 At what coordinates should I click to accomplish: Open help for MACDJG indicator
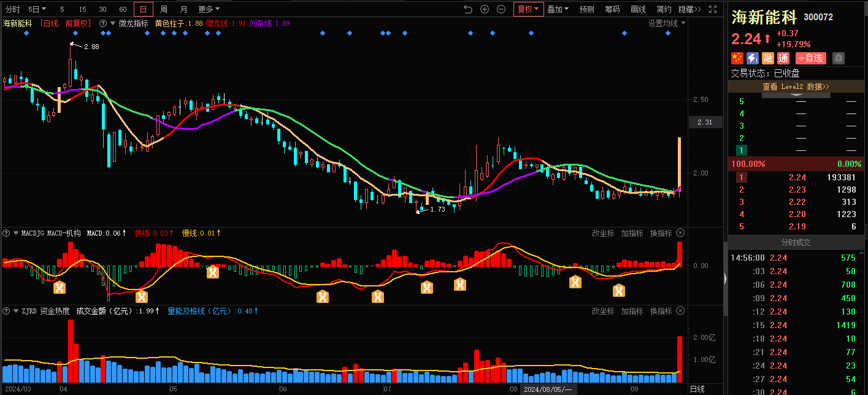click(6, 233)
